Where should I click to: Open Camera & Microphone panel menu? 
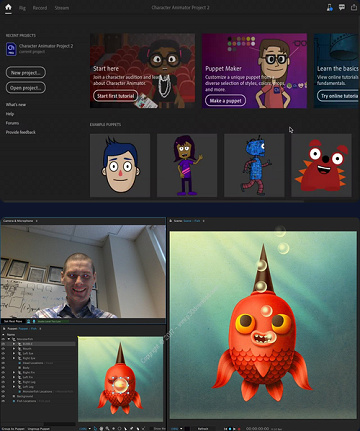[37, 221]
